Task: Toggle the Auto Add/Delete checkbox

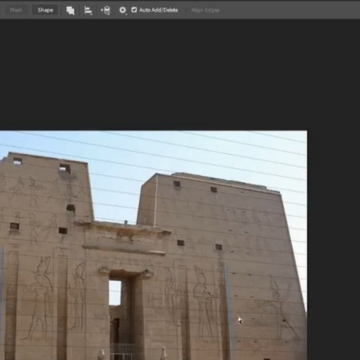Action: point(134,10)
